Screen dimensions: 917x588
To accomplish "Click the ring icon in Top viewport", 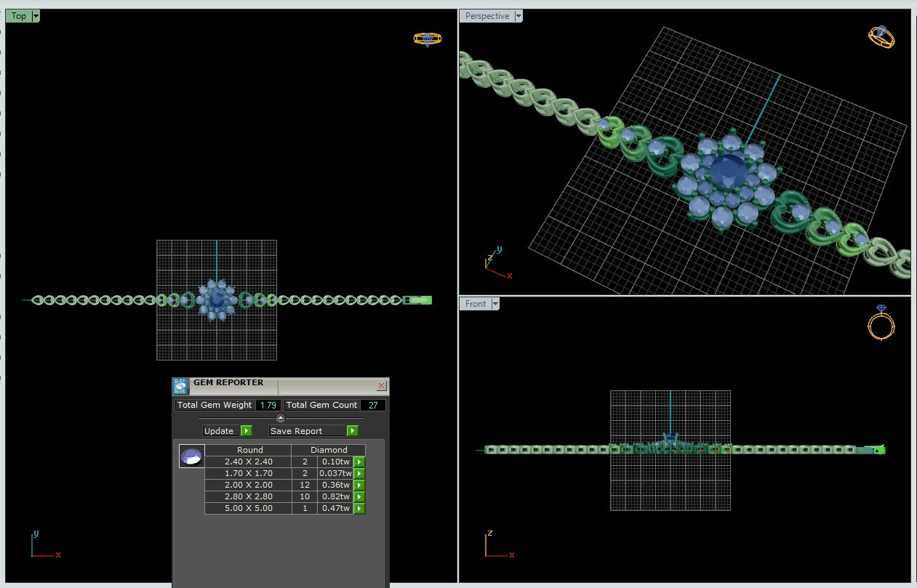I will tap(427, 39).
